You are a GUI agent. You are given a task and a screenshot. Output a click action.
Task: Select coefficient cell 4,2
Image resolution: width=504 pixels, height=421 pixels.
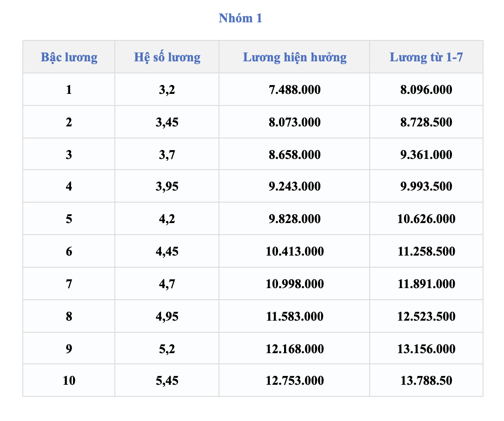point(167,219)
